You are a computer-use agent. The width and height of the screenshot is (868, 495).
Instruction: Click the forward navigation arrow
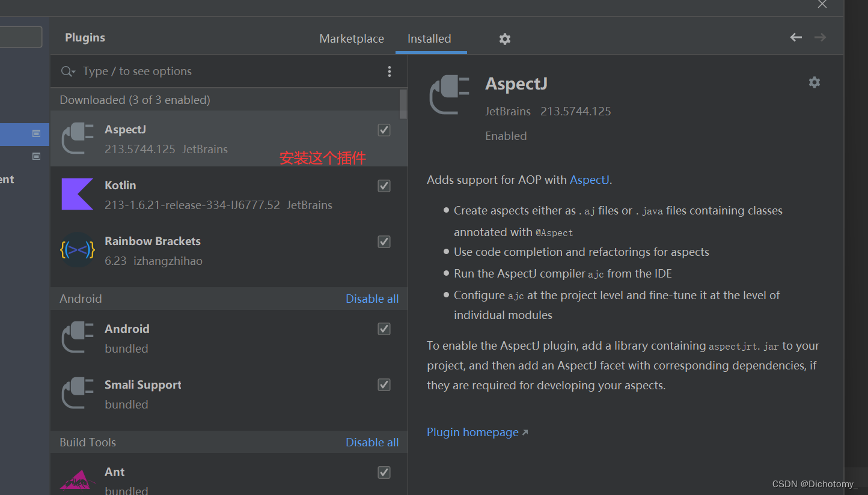[820, 37]
